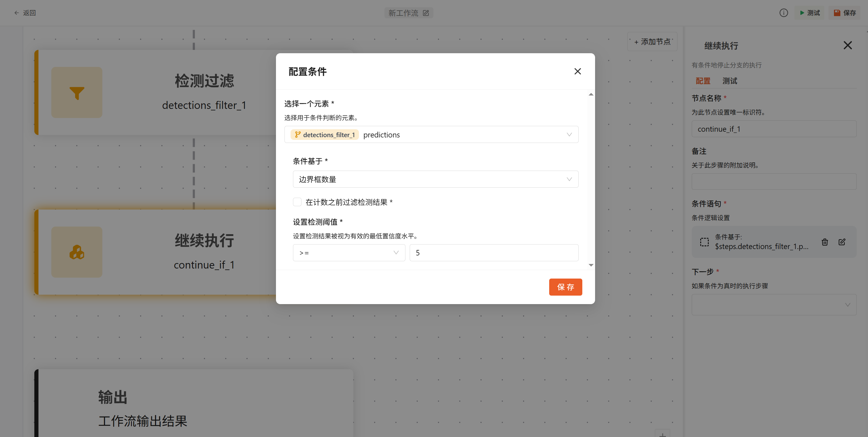Screen dimensions: 868x437
Task: Switch to the 测试 tab in side panel
Action: click(729, 81)
